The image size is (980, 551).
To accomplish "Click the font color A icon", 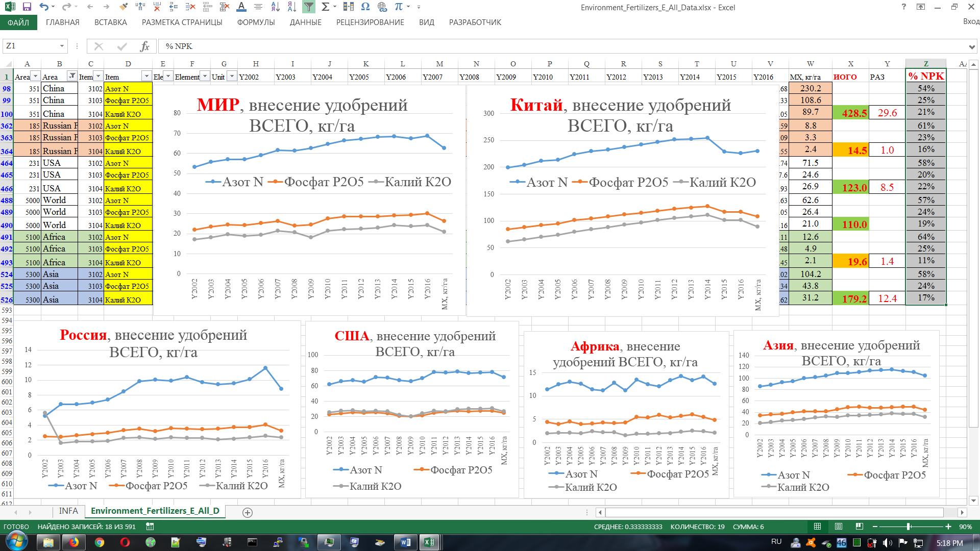I will pyautogui.click(x=241, y=7).
